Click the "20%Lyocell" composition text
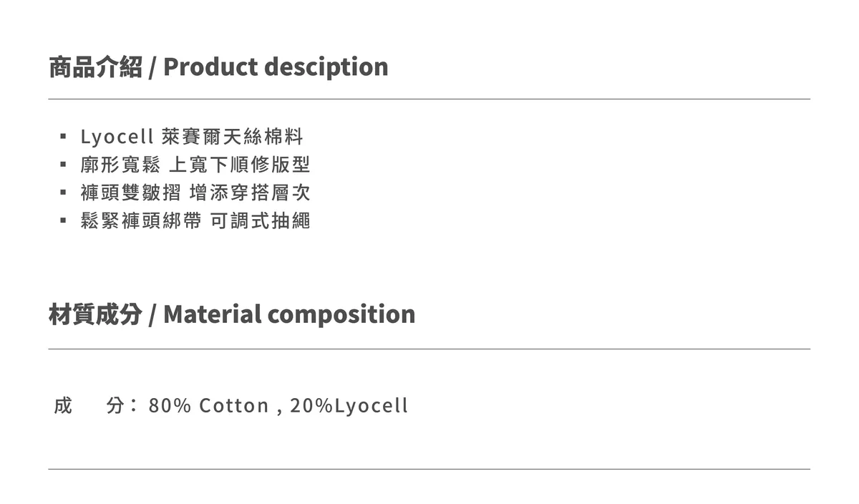Viewport: 859px width, 504px height. click(x=349, y=406)
